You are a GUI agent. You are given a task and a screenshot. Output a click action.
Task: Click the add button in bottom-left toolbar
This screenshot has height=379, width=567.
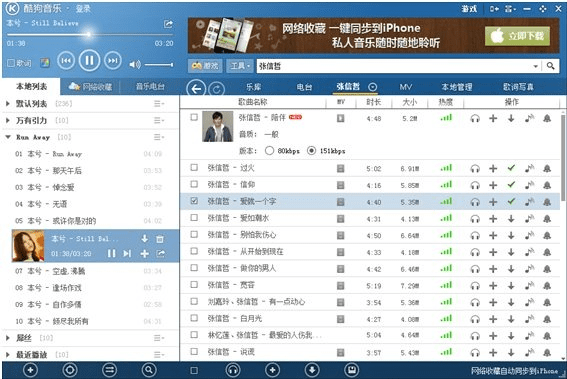click(30, 370)
